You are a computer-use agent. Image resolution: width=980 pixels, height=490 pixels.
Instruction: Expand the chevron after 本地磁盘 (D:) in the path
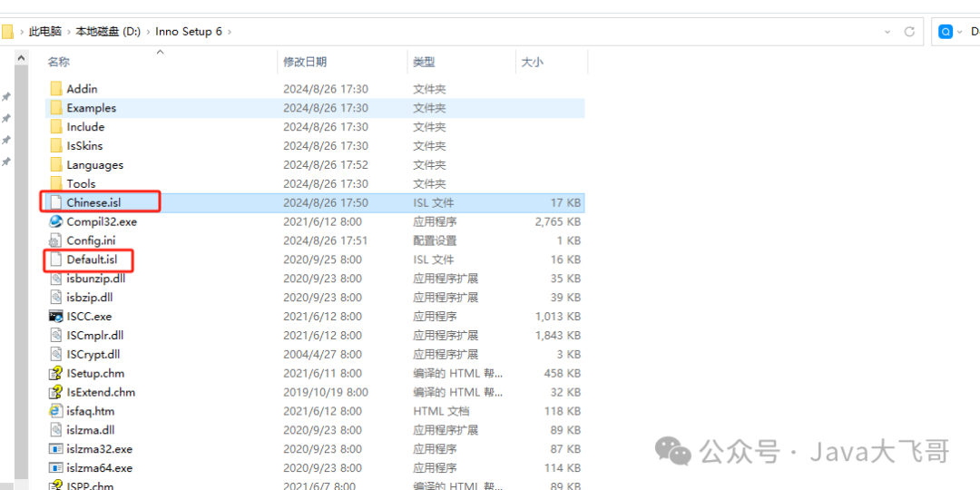[x=148, y=31]
